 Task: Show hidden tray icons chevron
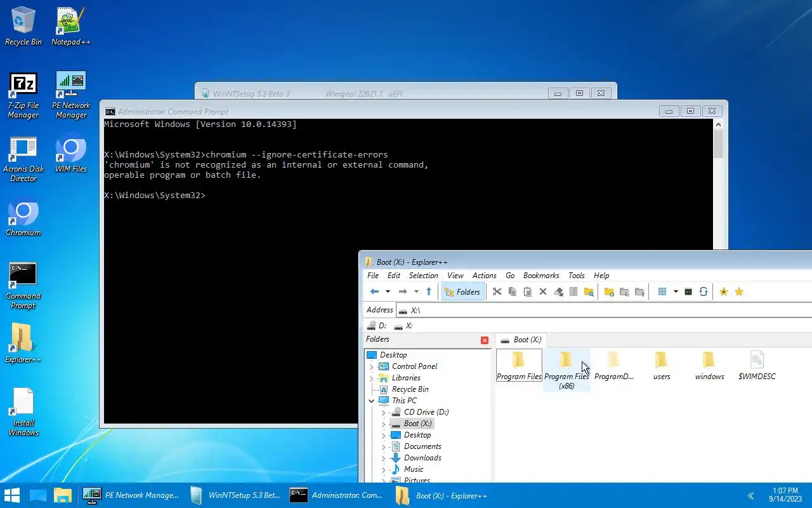pyautogui.click(x=750, y=495)
